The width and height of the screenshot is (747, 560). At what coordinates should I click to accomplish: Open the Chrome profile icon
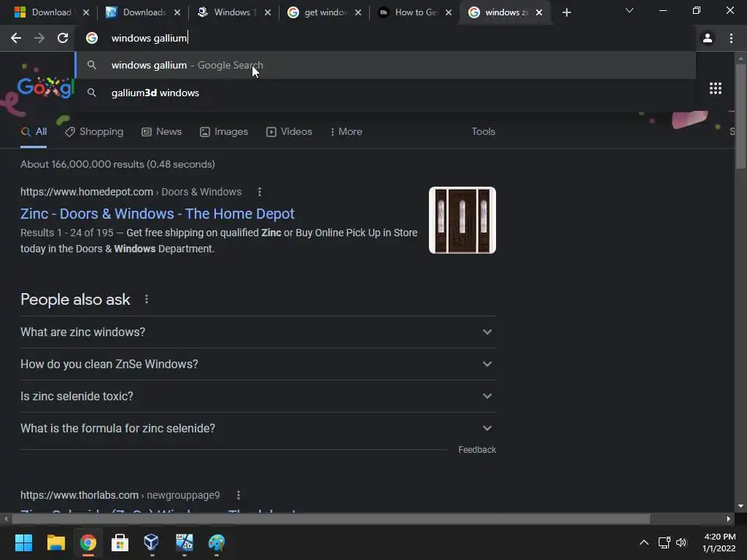pyautogui.click(x=708, y=38)
